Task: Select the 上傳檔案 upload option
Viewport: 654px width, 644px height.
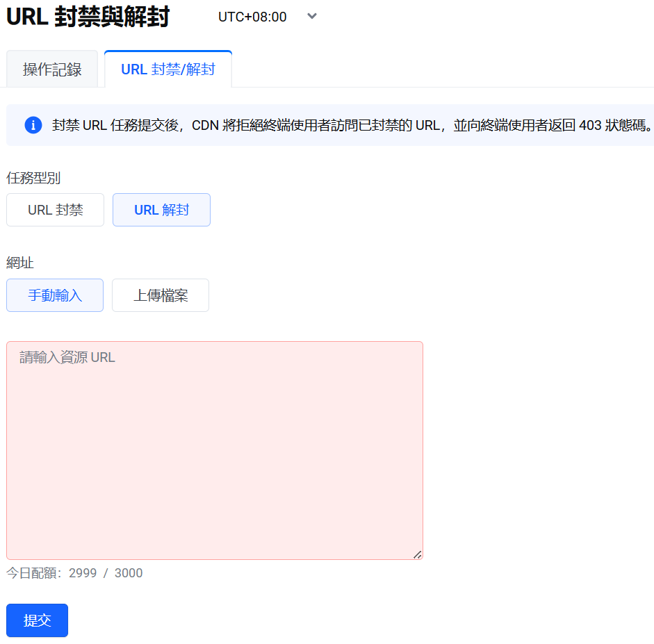Action: point(161,295)
